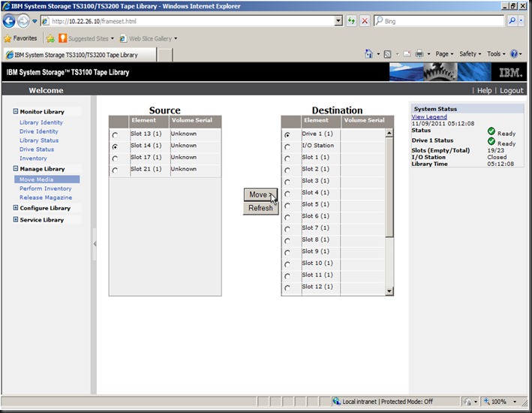The width and height of the screenshot is (532, 413).
Task: Click destination list scroll down arrow
Action: pyautogui.click(x=389, y=291)
